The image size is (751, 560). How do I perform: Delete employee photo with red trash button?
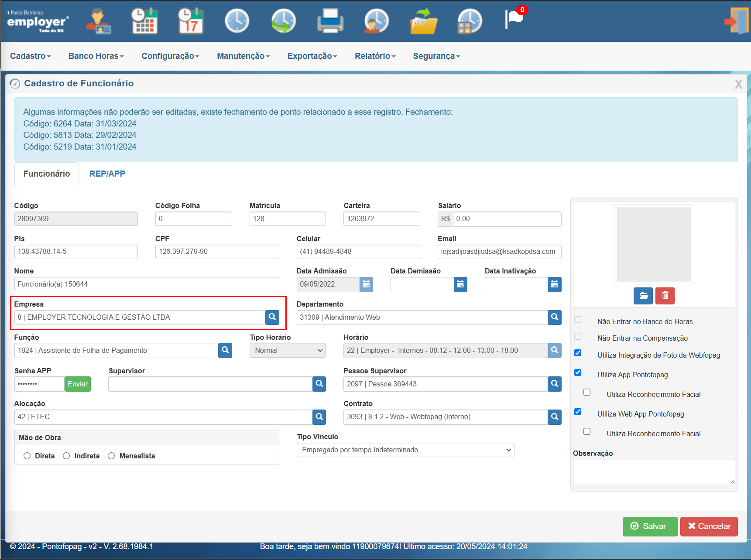tap(665, 296)
